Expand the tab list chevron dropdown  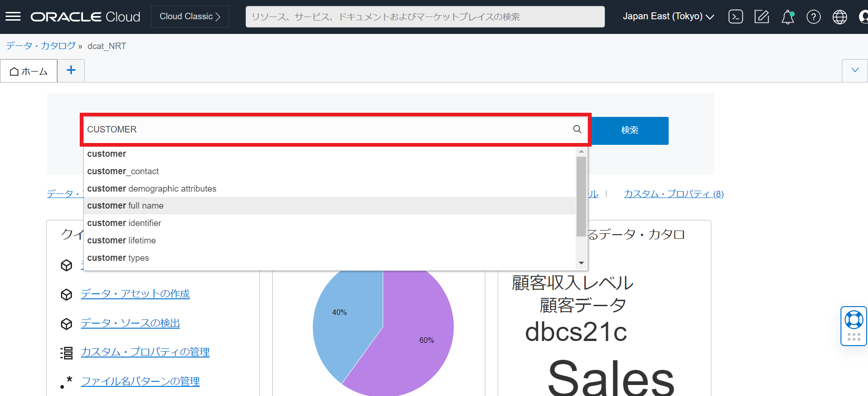pyautogui.click(x=855, y=71)
